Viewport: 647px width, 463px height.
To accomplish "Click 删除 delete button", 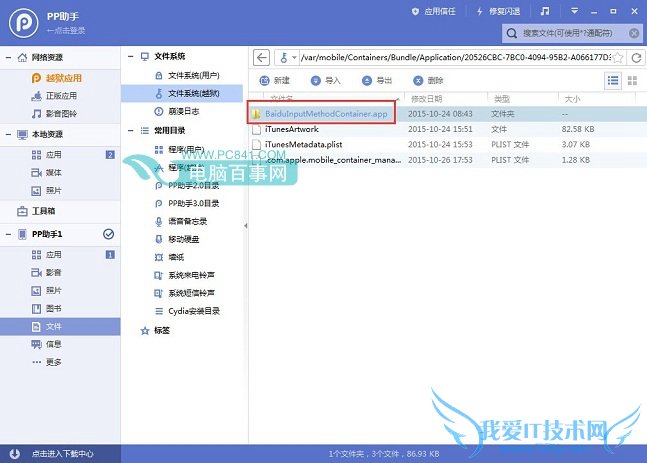I will click(x=428, y=80).
